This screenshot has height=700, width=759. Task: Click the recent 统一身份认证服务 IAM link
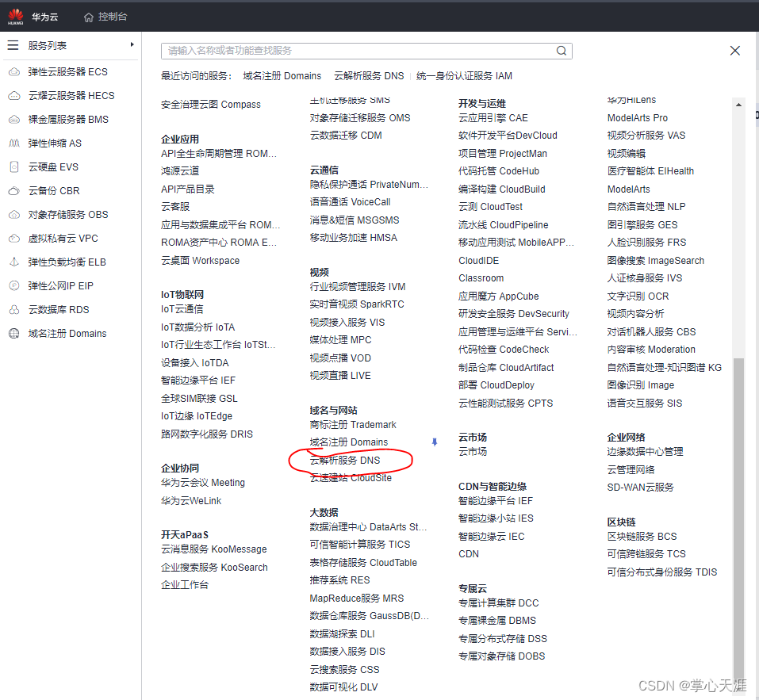click(461, 76)
